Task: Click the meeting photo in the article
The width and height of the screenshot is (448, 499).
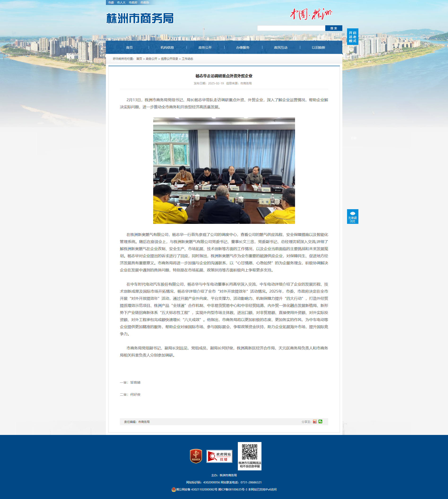Action: click(224, 170)
